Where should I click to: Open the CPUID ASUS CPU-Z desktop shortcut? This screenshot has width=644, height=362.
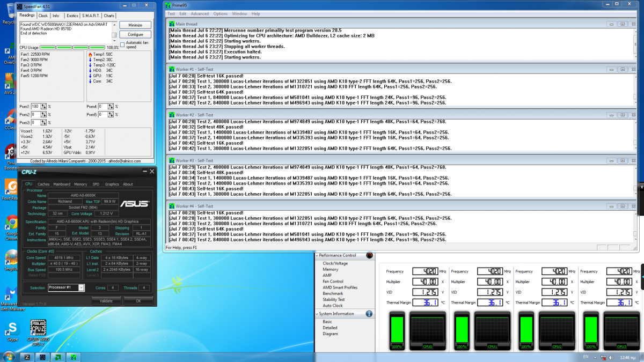[38, 331]
